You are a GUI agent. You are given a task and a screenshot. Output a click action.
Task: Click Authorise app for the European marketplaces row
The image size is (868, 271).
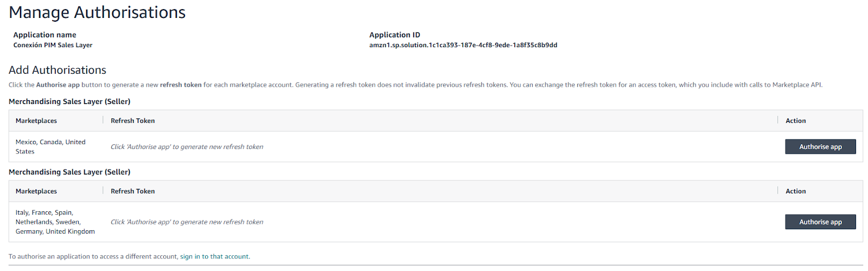tap(820, 222)
